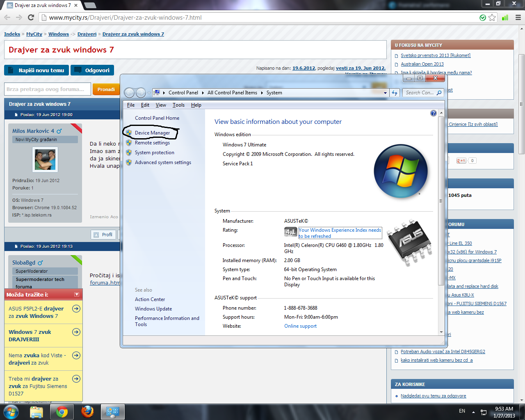Image resolution: width=525 pixels, height=420 pixels.
Task: Click the Control Panel taskbar icon
Action: [113, 412]
